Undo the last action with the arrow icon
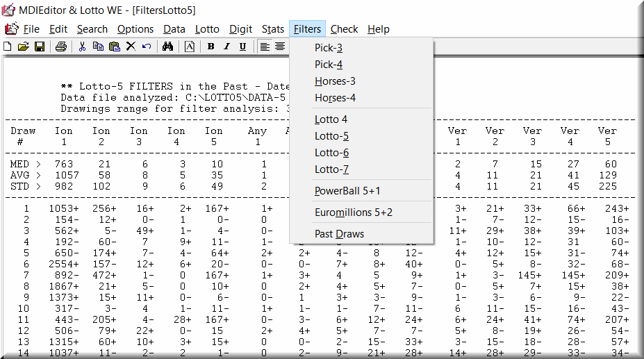 click(x=147, y=47)
